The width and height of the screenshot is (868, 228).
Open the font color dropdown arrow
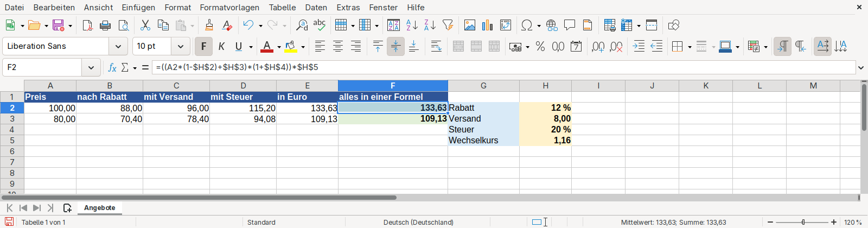pyautogui.click(x=279, y=47)
